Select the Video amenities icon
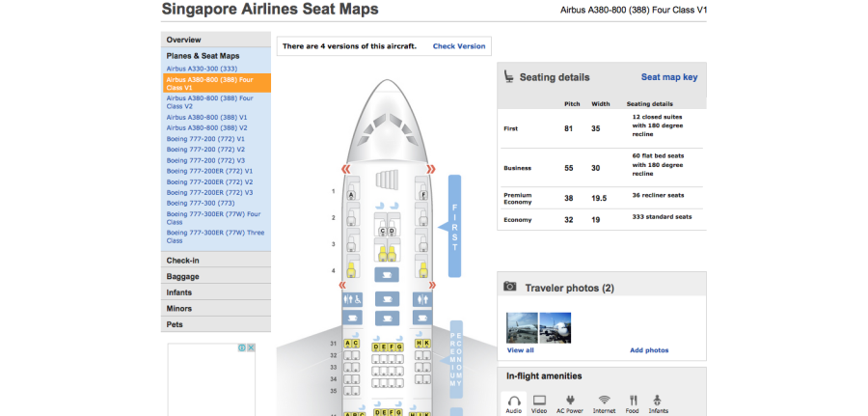 tap(539, 400)
